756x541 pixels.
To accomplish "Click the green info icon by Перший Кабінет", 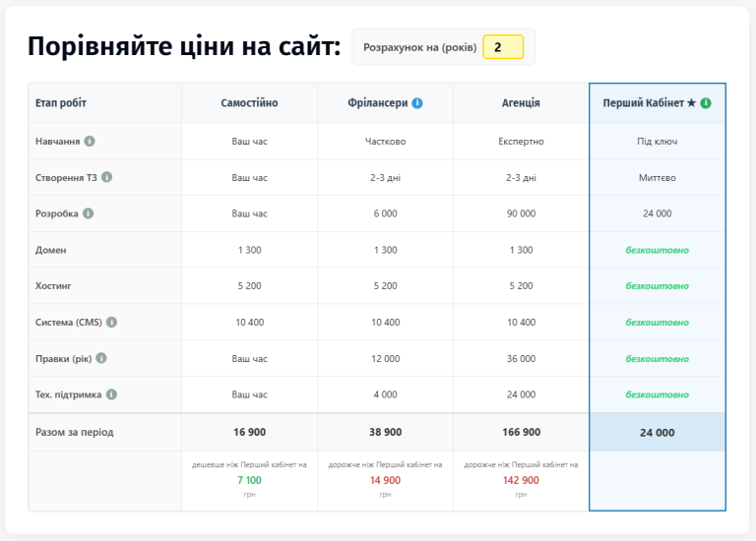I will (706, 103).
